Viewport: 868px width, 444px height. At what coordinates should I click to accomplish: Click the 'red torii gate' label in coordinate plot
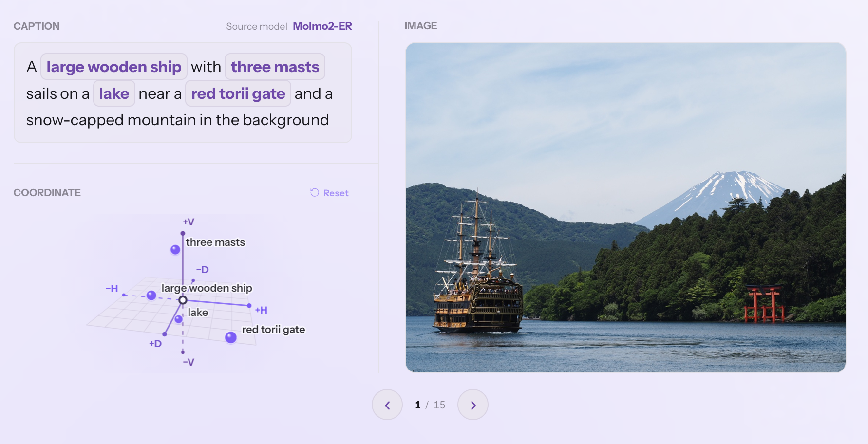[273, 330]
